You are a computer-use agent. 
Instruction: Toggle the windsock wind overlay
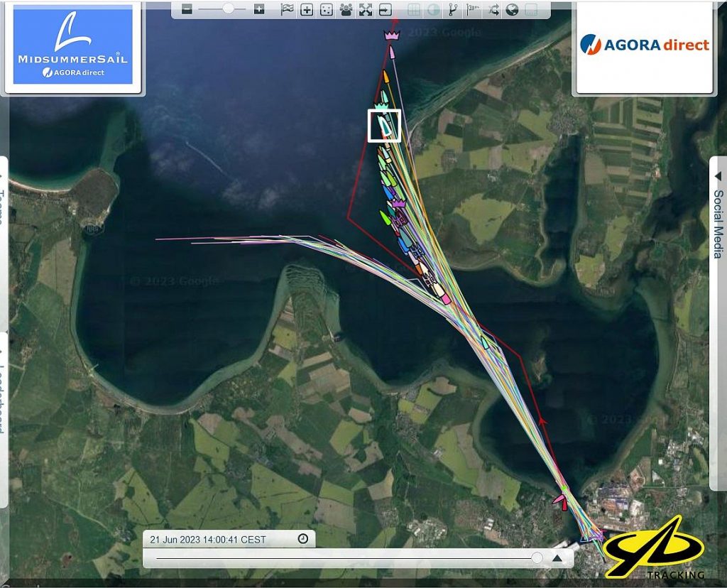473,9
